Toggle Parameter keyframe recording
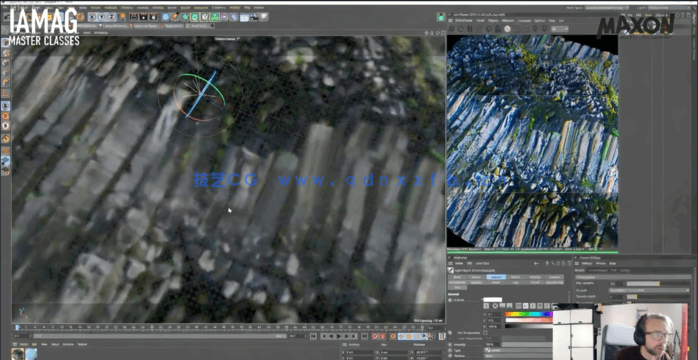 [x=424, y=336]
